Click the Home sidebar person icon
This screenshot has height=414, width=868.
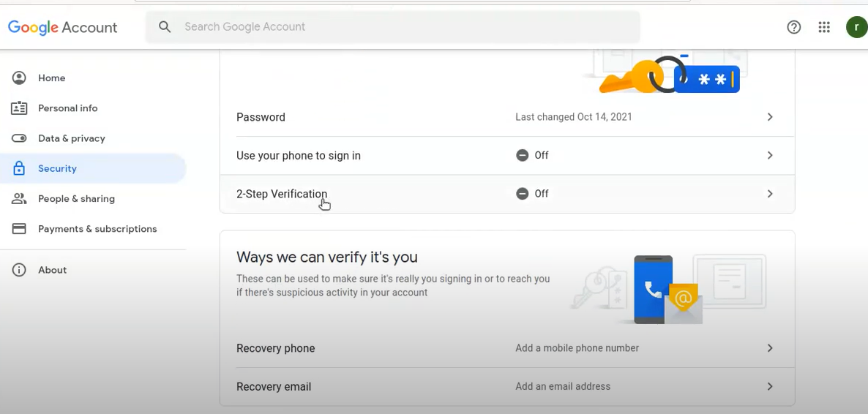tap(19, 78)
